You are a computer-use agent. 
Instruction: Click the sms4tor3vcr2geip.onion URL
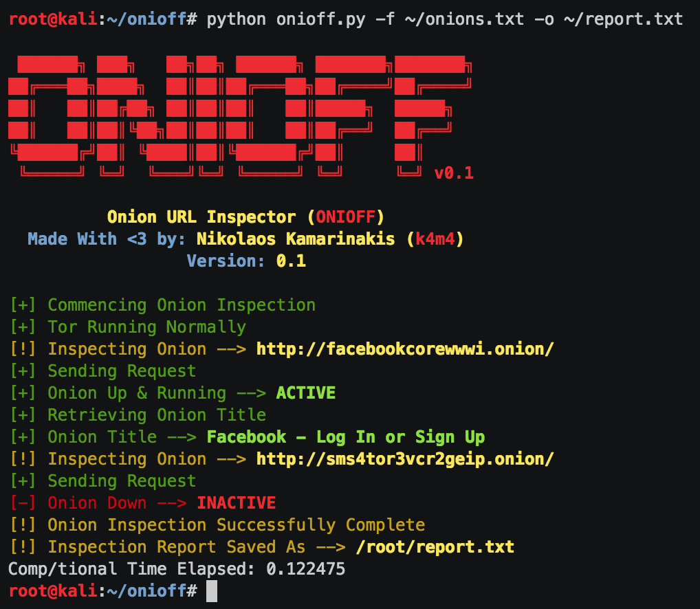(405, 459)
